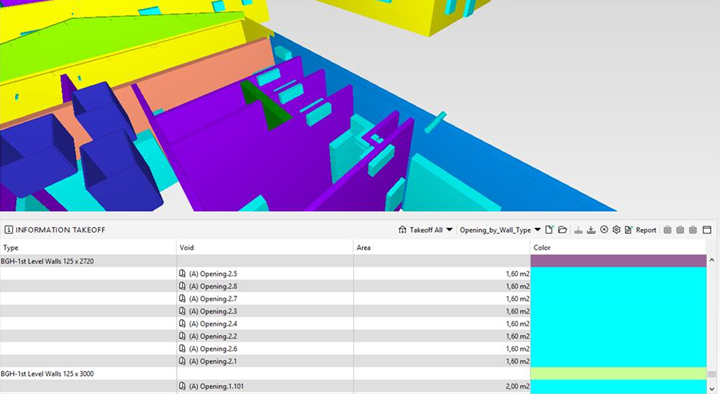Viewport: 720px width, 394px height.
Task: Click the Takeoff All building icon
Action: tap(403, 230)
